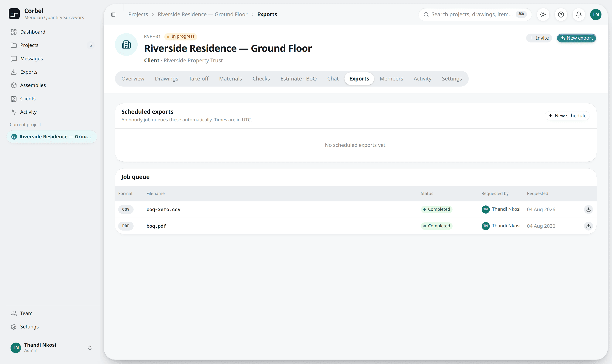Click 04 Aug 2026 in boq.pdf row
The width and height of the screenshot is (612, 364).
(541, 226)
